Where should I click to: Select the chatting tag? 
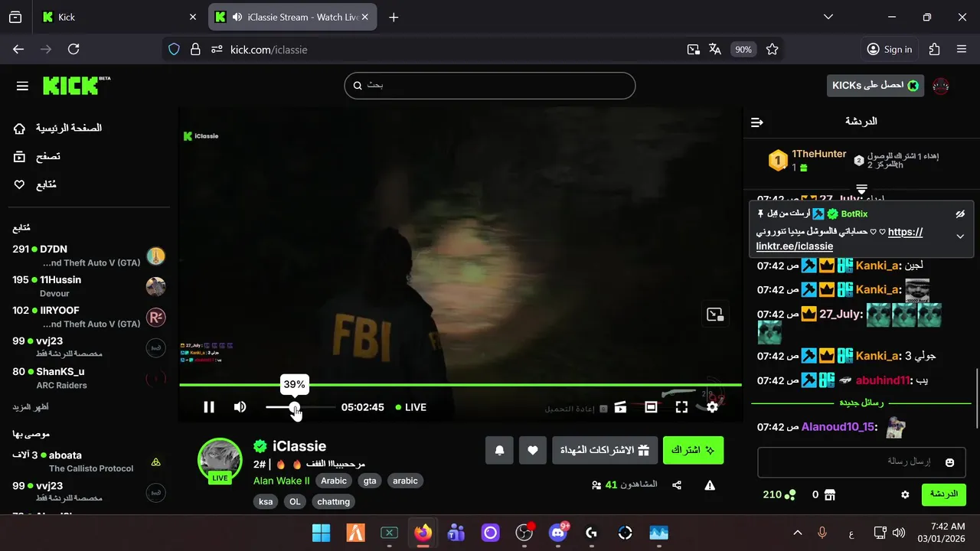333,502
